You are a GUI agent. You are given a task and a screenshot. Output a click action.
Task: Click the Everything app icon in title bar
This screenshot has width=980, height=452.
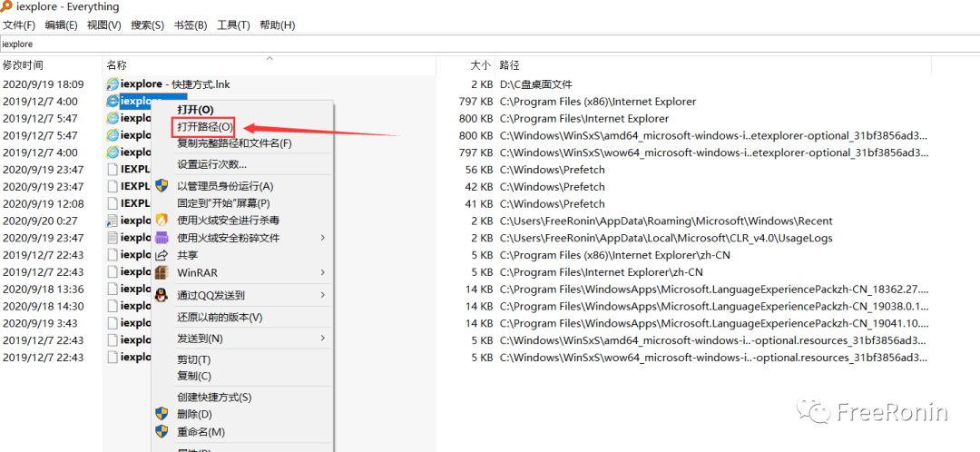(x=6, y=6)
